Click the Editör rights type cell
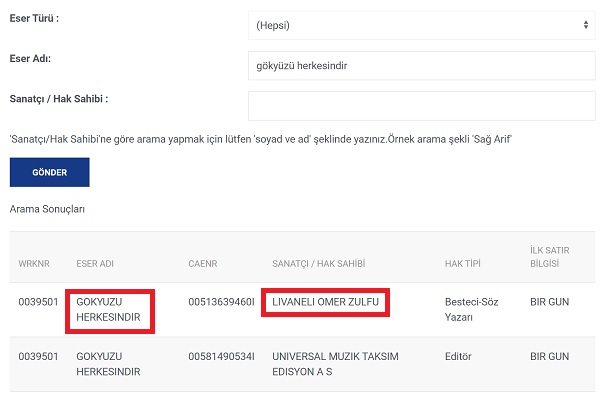 point(458,356)
